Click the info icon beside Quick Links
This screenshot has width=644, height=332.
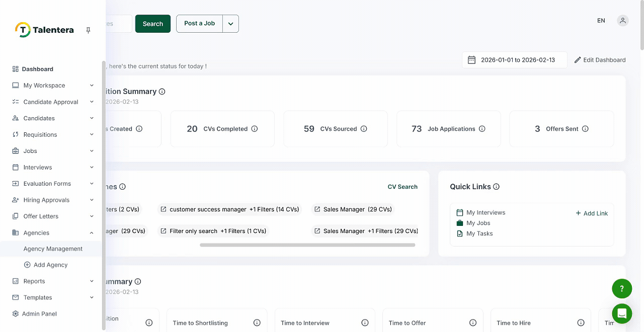496,187
